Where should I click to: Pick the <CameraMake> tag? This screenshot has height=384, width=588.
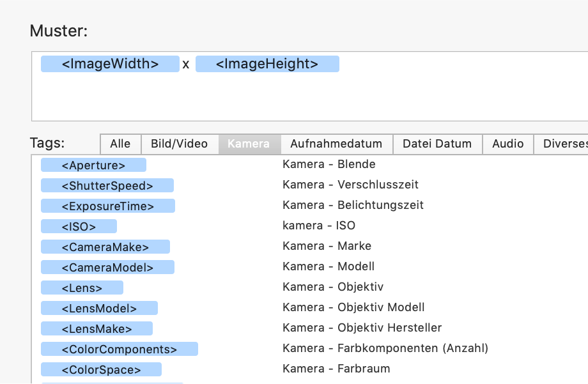point(105,247)
